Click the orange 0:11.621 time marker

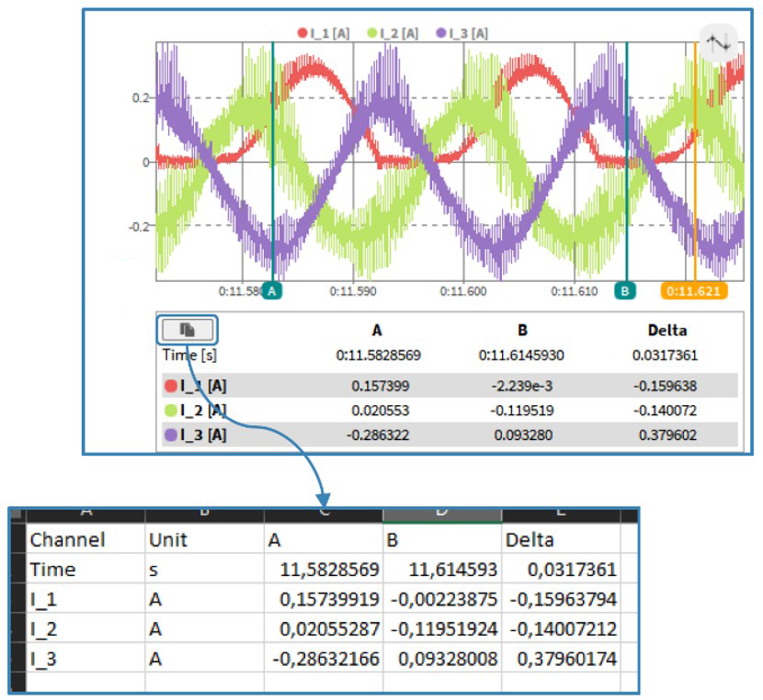(694, 290)
